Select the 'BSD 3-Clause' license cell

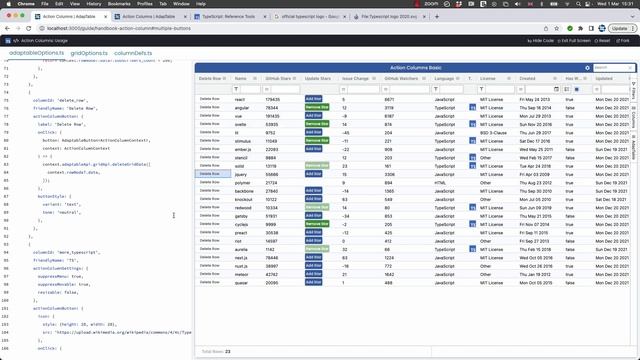coord(493,133)
